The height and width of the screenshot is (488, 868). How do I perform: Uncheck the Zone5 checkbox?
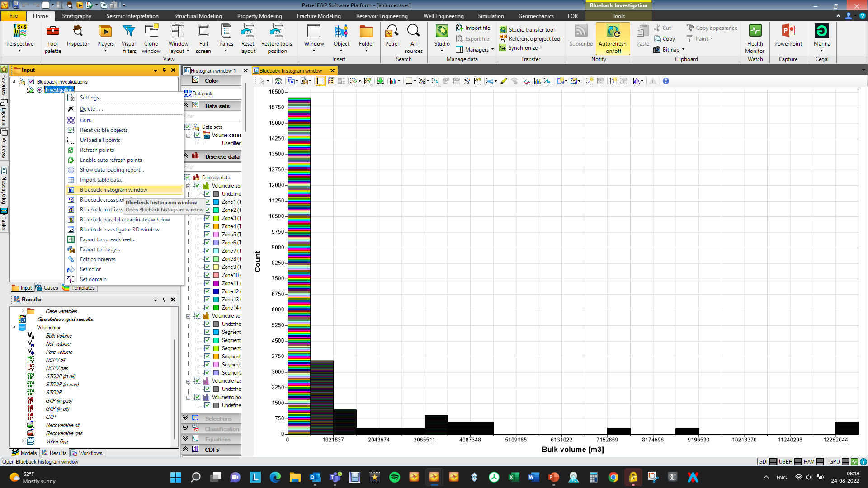click(x=207, y=235)
